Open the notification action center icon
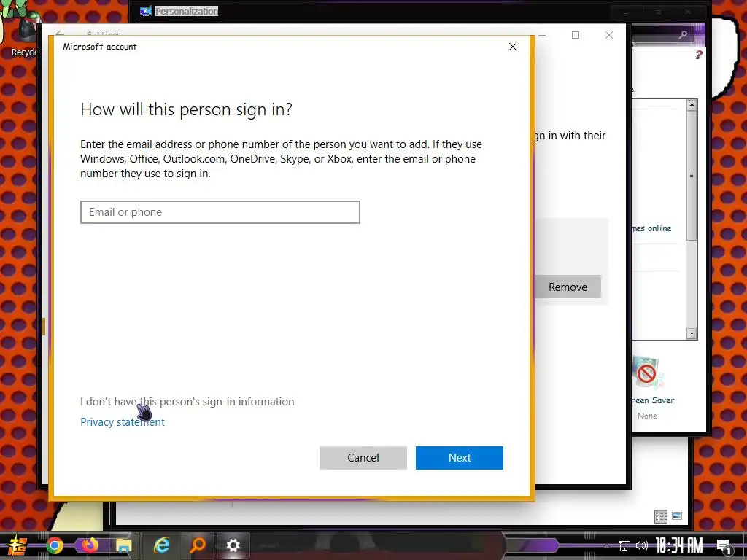 [x=724, y=547]
